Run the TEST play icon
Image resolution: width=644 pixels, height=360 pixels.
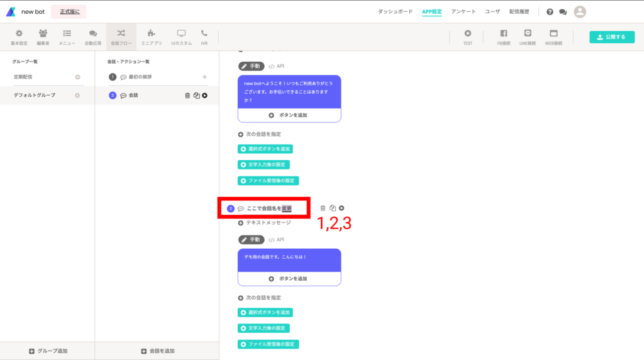pyautogui.click(x=468, y=34)
